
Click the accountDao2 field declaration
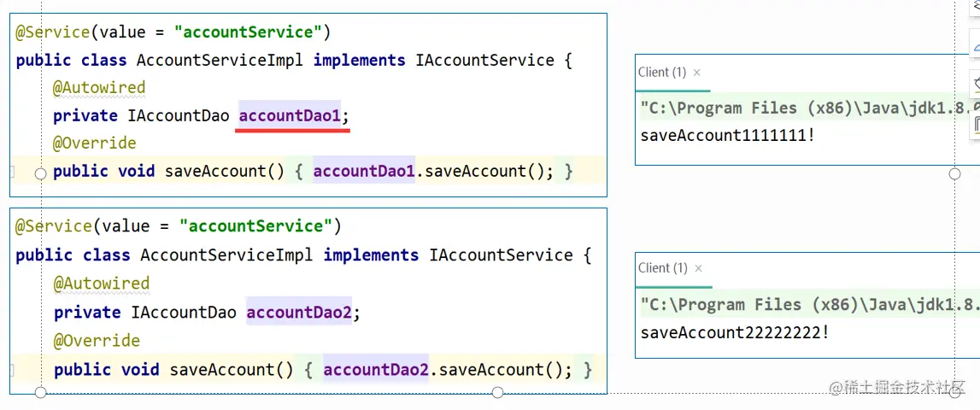tap(299, 312)
